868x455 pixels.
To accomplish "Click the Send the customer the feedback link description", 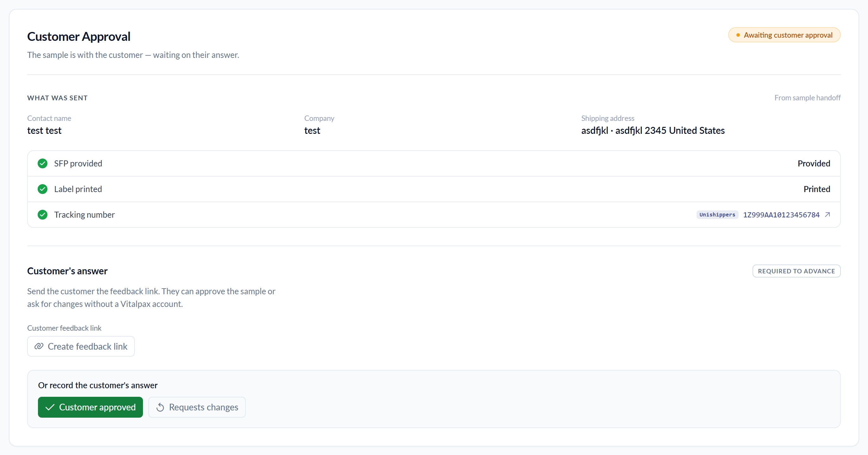I will coord(151,298).
